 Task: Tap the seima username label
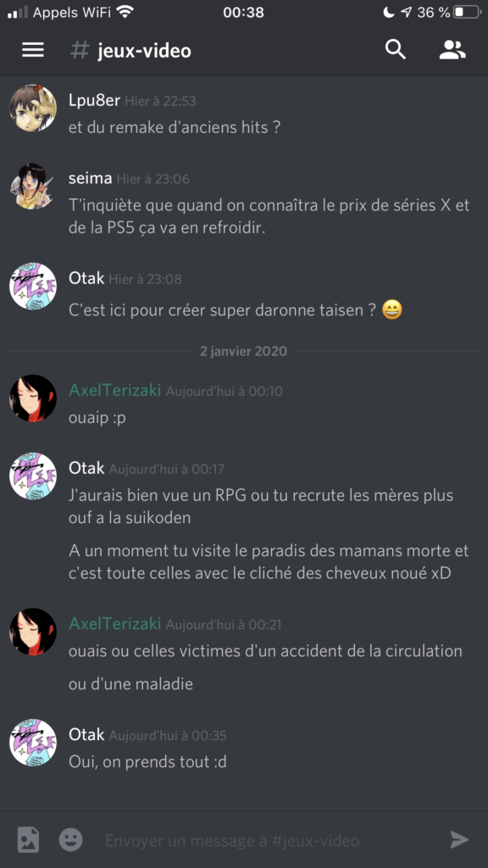tap(90, 178)
